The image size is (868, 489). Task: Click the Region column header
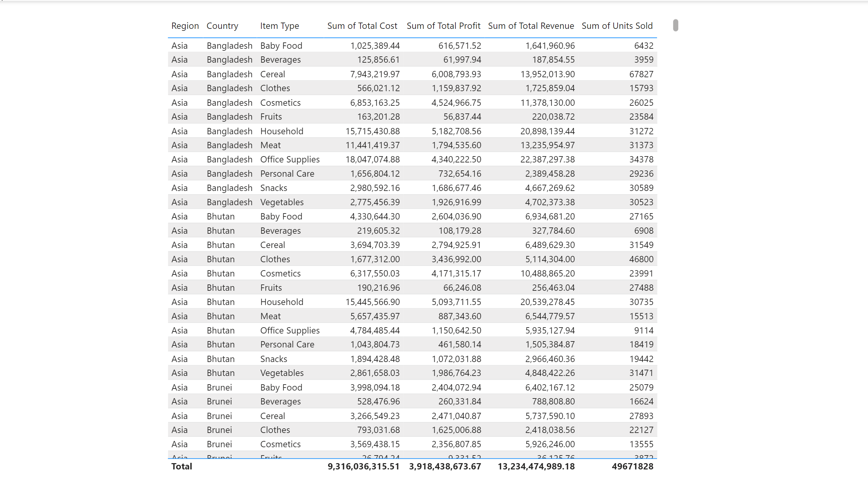[185, 26]
